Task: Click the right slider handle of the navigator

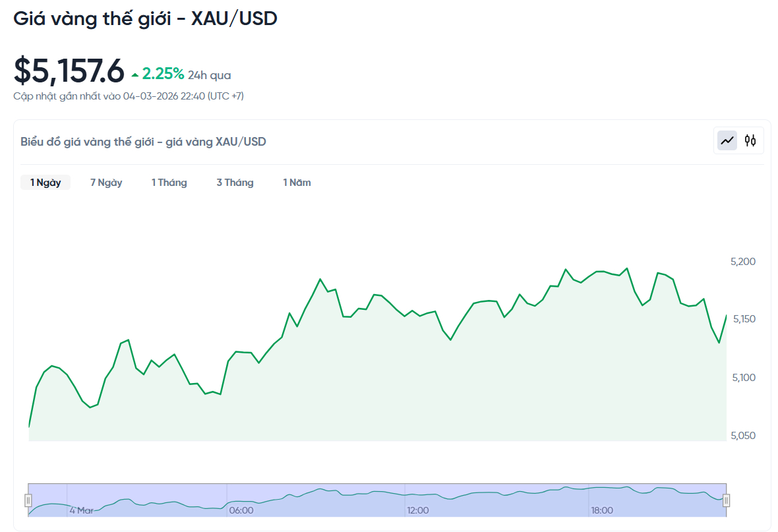Action: click(x=726, y=501)
